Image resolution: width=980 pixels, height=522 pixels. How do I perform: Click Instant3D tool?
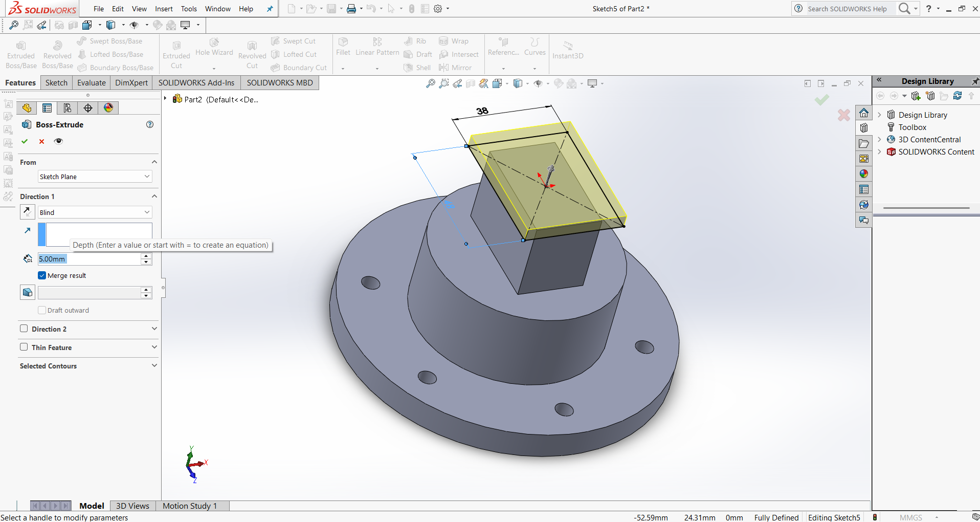pyautogui.click(x=568, y=50)
